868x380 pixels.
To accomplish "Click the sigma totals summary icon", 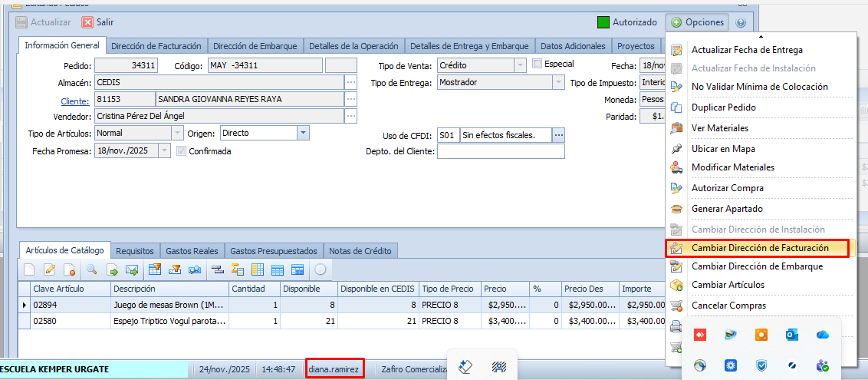I will (237, 269).
